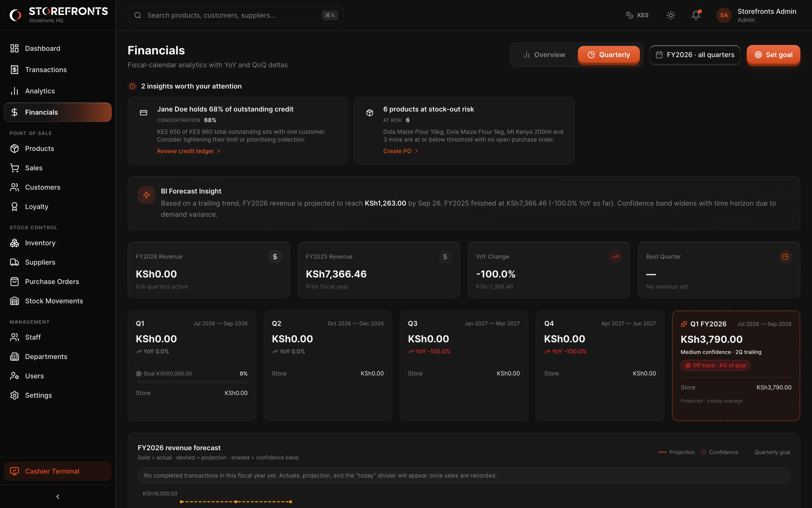812x508 pixels.
Task: Click the Best Quarter pie icon
Action: tap(785, 257)
